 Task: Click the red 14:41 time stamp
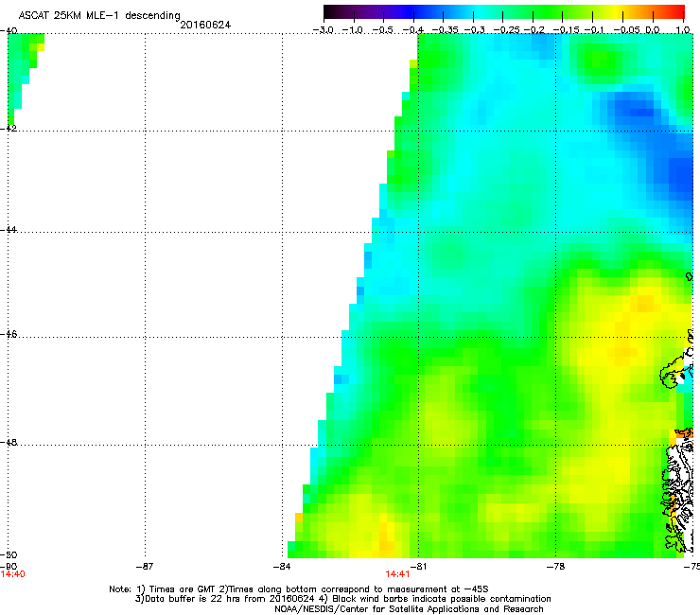397,574
